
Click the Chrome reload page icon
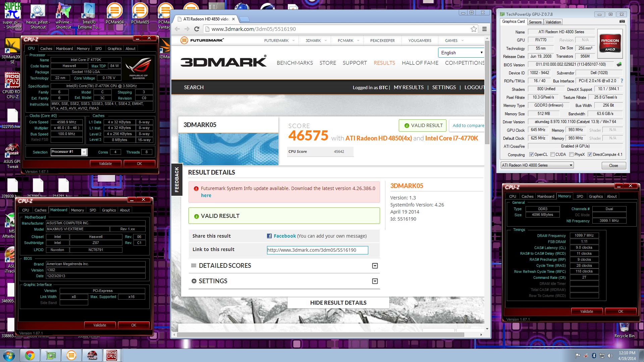point(197,29)
